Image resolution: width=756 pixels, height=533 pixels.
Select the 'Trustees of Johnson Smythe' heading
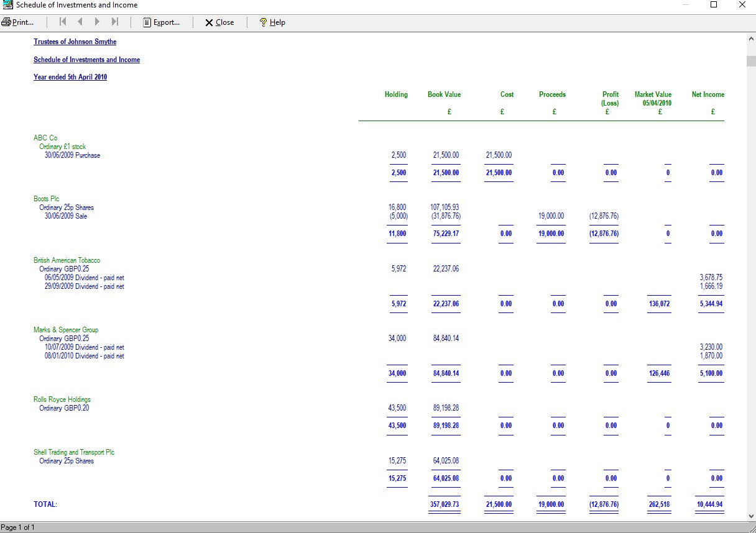click(x=75, y=42)
